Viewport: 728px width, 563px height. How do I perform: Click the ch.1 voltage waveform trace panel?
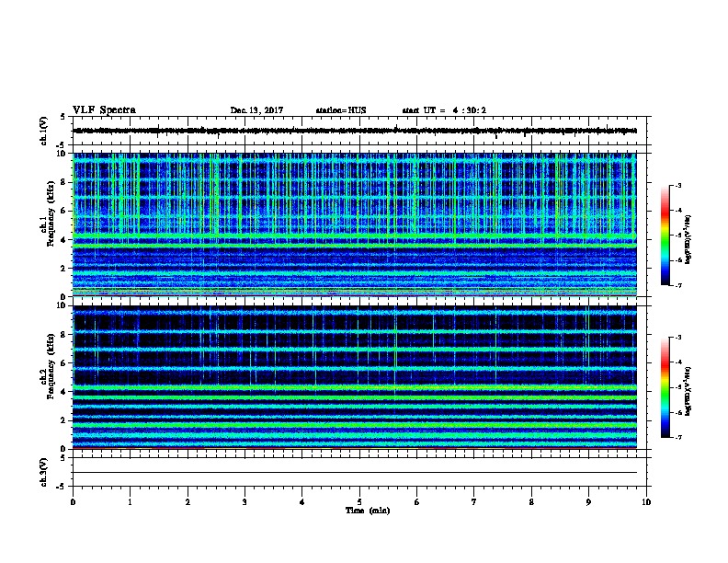pyautogui.click(x=359, y=131)
